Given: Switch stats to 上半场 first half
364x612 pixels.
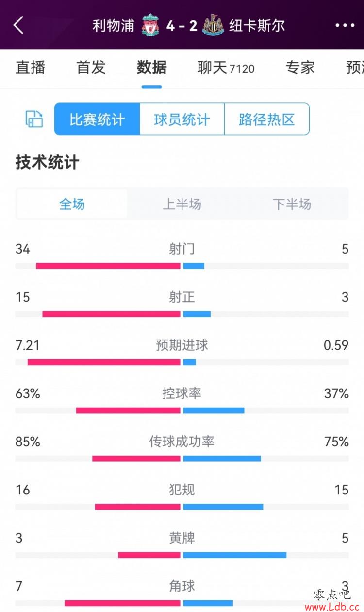Looking at the screenshot, I should click(x=182, y=204).
